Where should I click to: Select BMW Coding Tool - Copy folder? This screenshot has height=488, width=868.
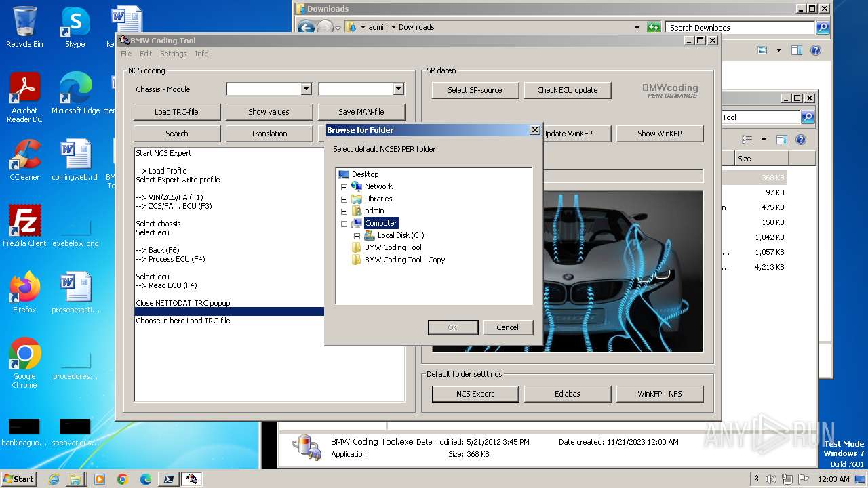point(405,260)
